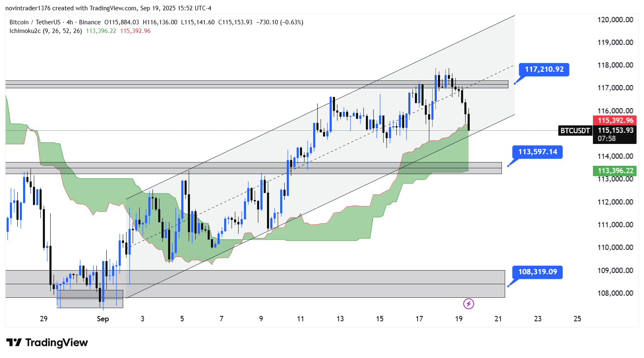Click the green 113,396.22 axis price label

tap(615, 171)
